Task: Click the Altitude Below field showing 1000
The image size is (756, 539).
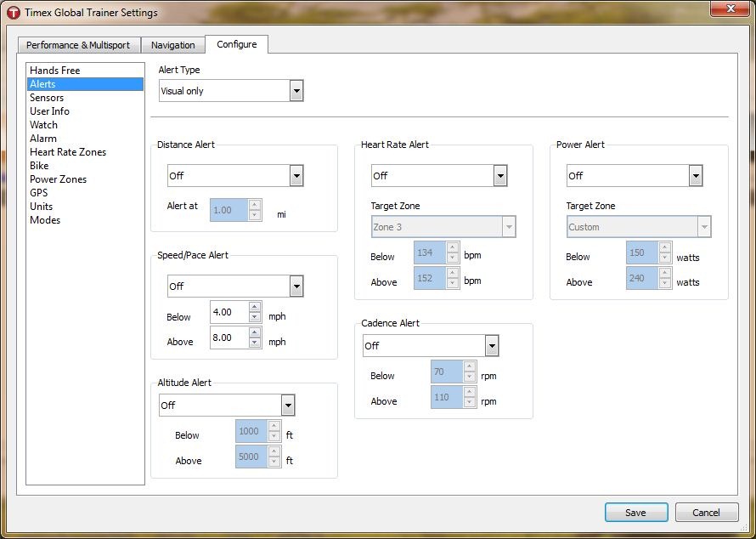Action: coord(251,431)
